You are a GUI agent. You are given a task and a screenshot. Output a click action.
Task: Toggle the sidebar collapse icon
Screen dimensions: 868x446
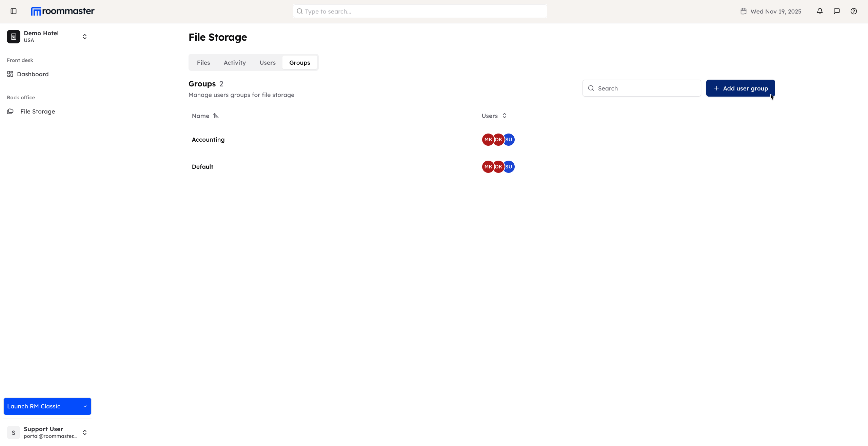tap(13, 11)
